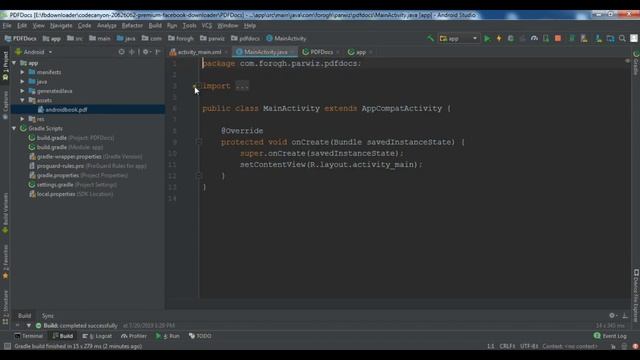Viewport: 640px width, 360px height.
Task: Open the Terminal tool window
Action: 29,336
